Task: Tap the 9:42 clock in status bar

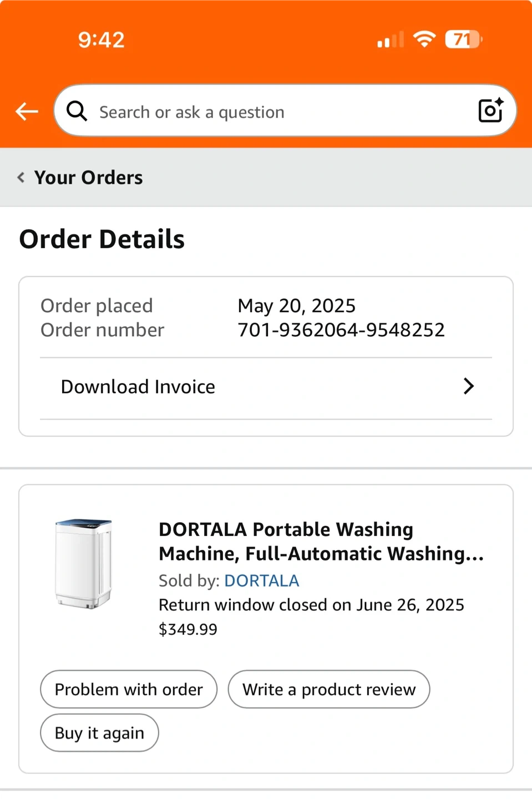Action: [x=101, y=40]
